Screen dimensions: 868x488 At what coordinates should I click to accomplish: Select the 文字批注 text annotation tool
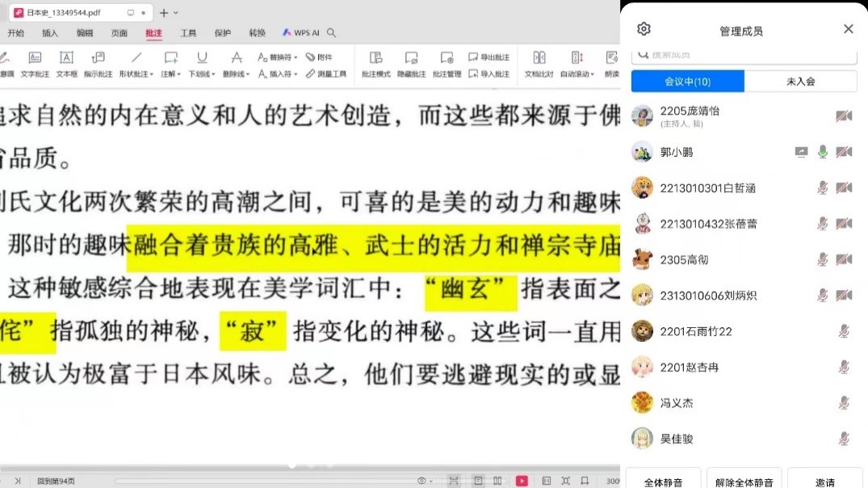point(35,64)
